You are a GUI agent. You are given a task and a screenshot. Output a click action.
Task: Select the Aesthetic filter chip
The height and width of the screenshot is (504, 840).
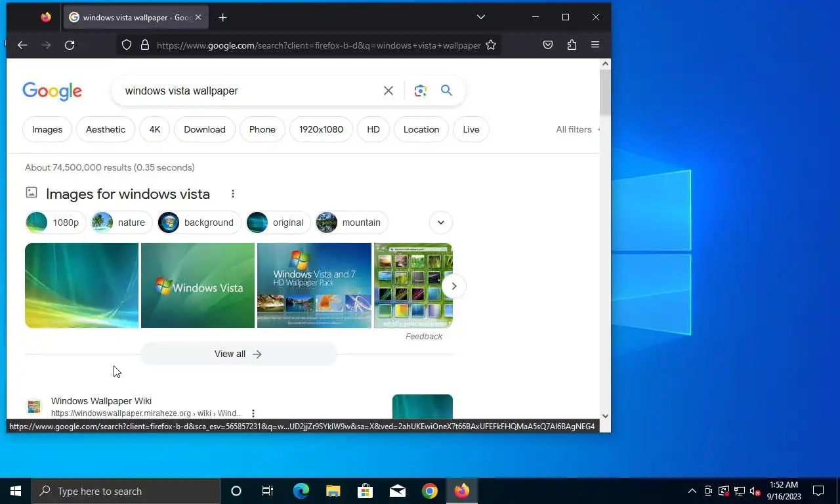pyautogui.click(x=106, y=129)
